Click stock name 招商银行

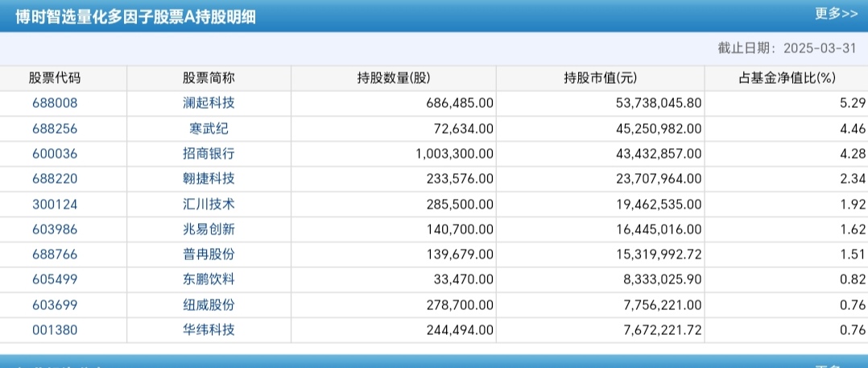pyautogui.click(x=209, y=153)
